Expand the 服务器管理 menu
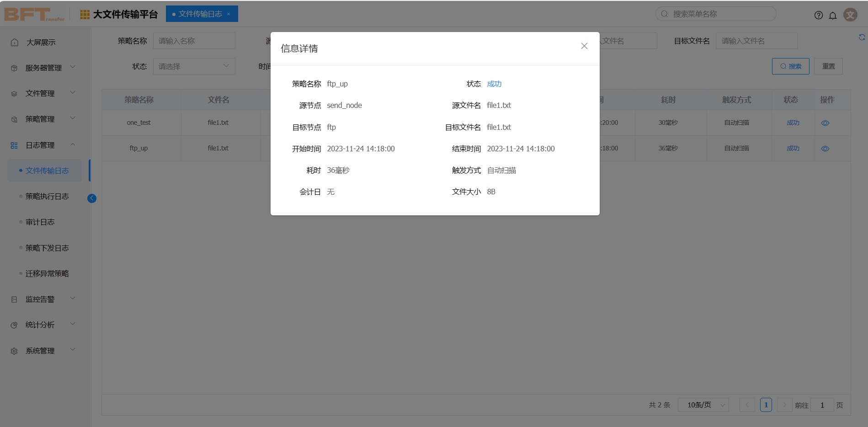The image size is (868, 427). coord(43,68)
